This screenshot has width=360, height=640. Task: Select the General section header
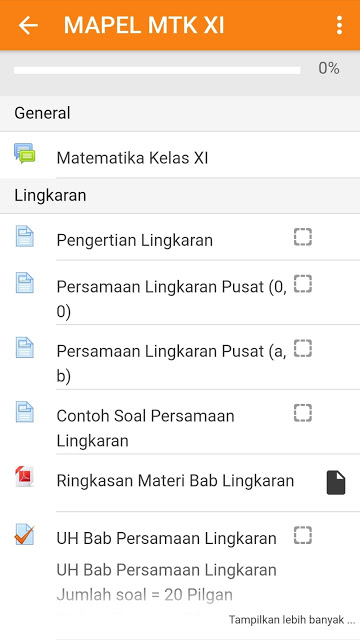180,113
